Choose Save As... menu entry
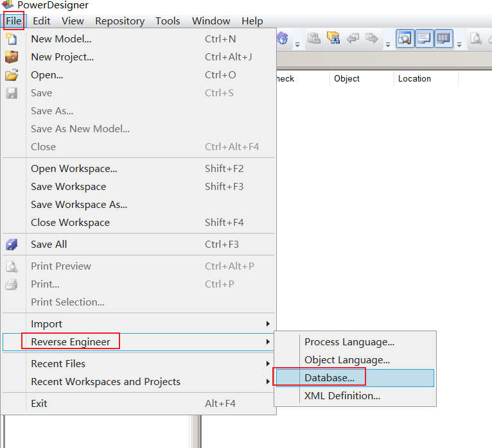The width and height of the screenshot is (492, 448). [x=139, y=110]
